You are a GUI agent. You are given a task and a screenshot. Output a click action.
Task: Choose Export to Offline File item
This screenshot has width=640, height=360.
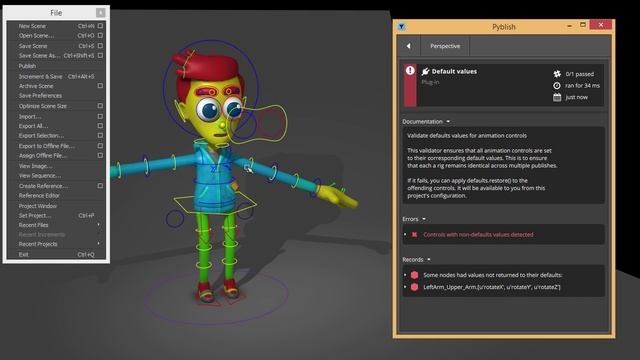(x=47, y=146)
